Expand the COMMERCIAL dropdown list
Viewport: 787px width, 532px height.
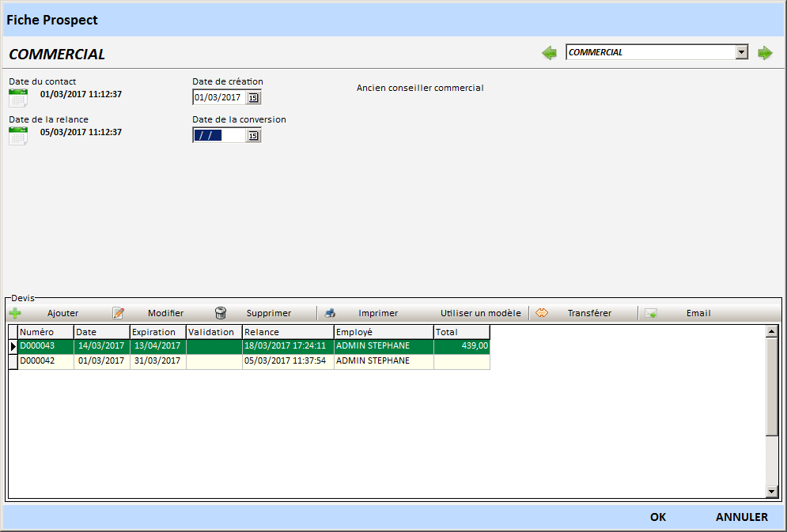(741, 52)
